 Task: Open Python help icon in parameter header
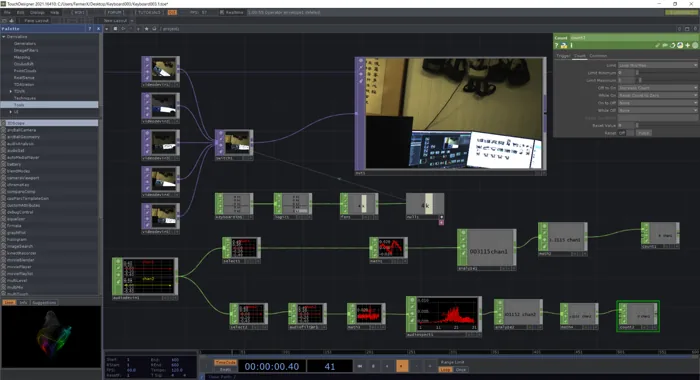tap(564, 46)
